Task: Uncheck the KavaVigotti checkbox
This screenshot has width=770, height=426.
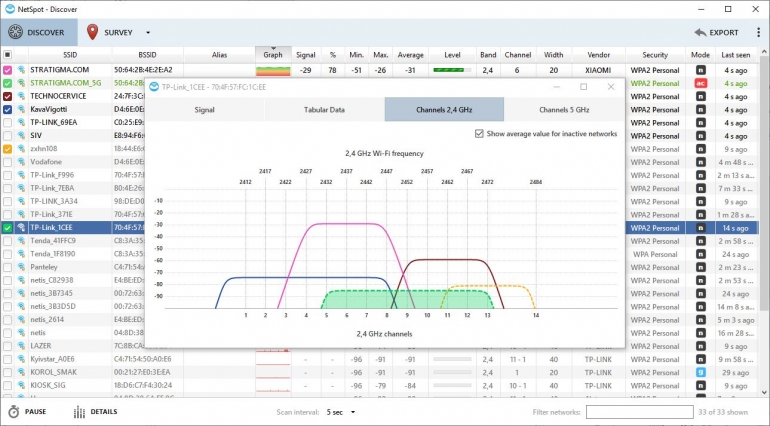Action: tap(7, 110)
